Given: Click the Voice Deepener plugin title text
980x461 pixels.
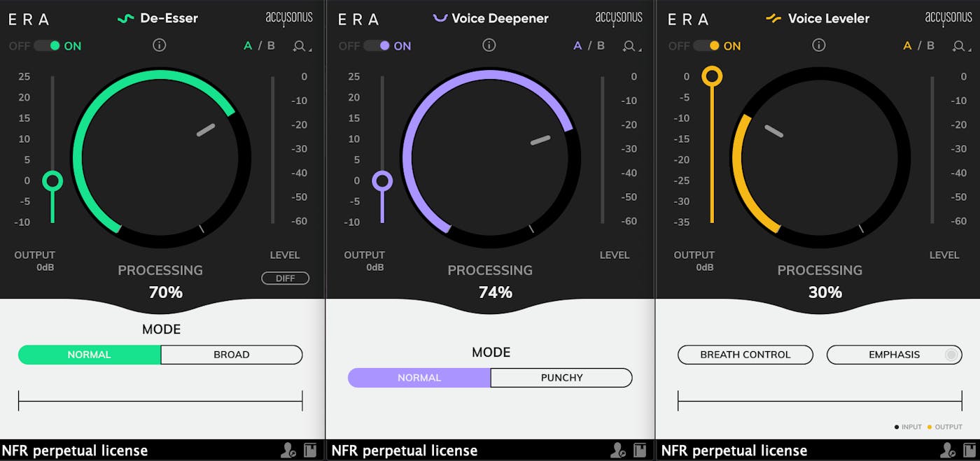Looking at the screenshot, I should pos(500,19).
